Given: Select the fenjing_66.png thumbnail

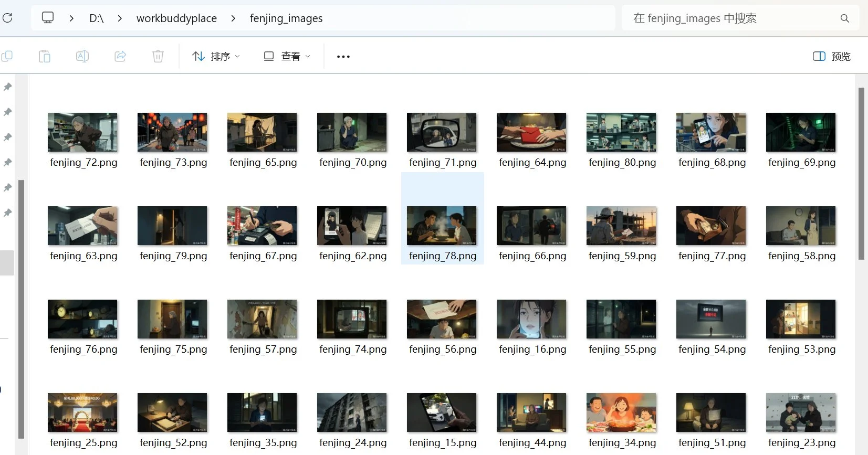Looking at the screenshot, I should pyautogui.click(x=532, y=226).
